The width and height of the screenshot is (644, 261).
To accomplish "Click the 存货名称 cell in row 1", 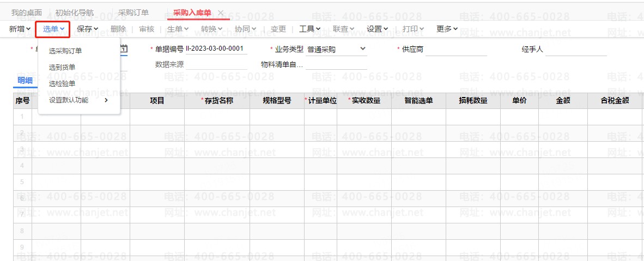I will click(x=217, y=117).
